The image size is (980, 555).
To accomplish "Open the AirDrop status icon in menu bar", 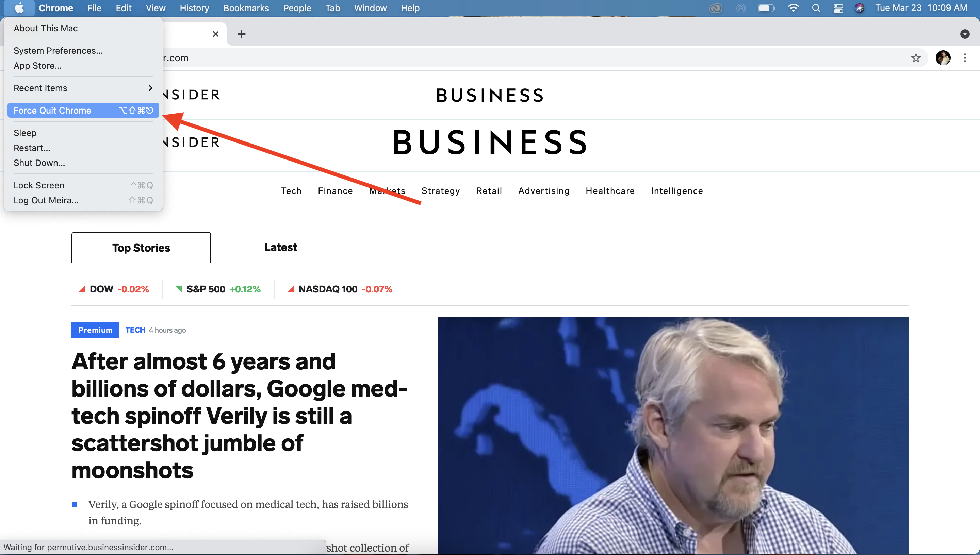I will (740, 8).
